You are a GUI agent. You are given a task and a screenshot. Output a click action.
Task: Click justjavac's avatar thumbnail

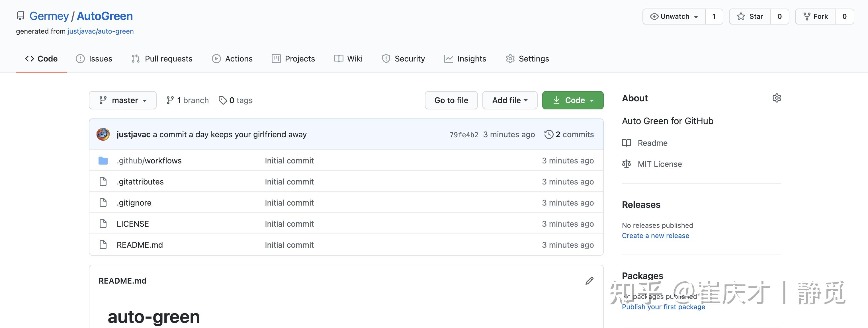103,134
